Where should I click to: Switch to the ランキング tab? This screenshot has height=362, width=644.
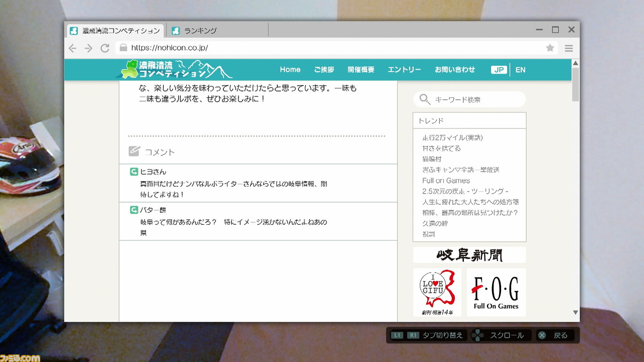coord(218,31)
